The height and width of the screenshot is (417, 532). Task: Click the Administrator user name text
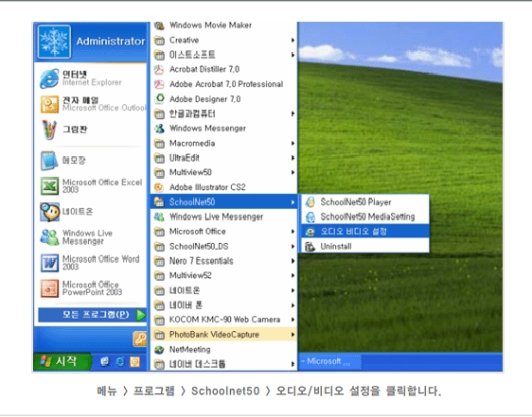(x=111, y=42)
